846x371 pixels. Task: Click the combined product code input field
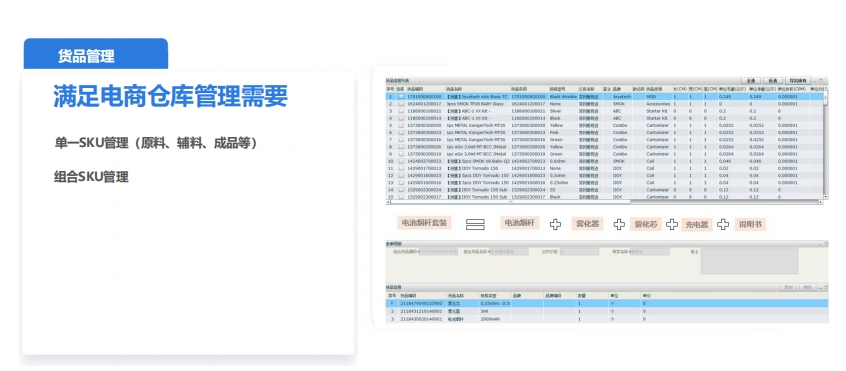439,252
